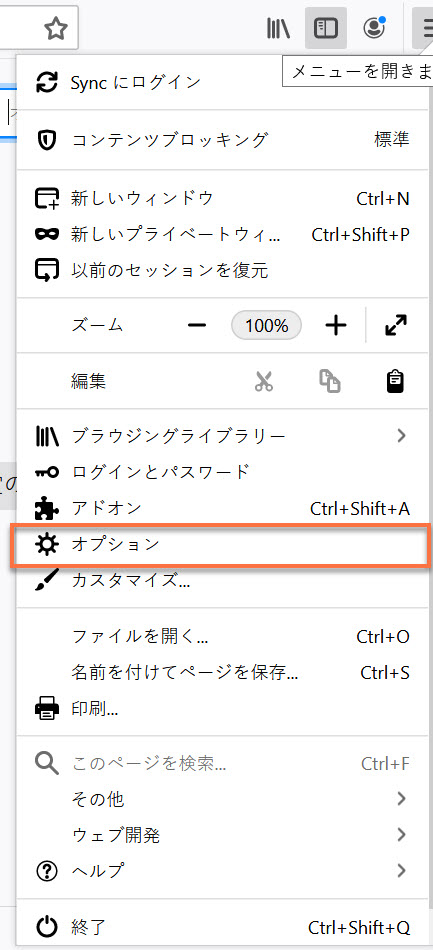Click the zoom out minus button
Screen dimensions: 433x950
[x=197, y=326]
